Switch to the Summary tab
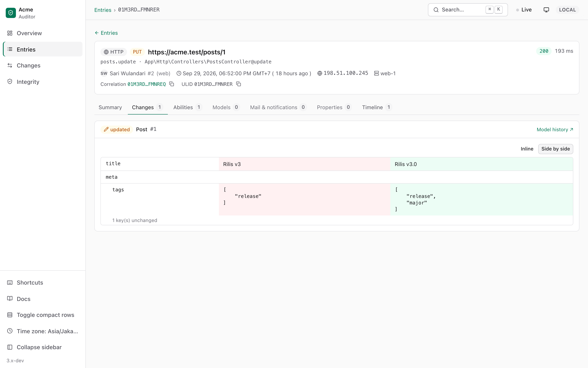 pyautogui.click(x=110, y=107)
